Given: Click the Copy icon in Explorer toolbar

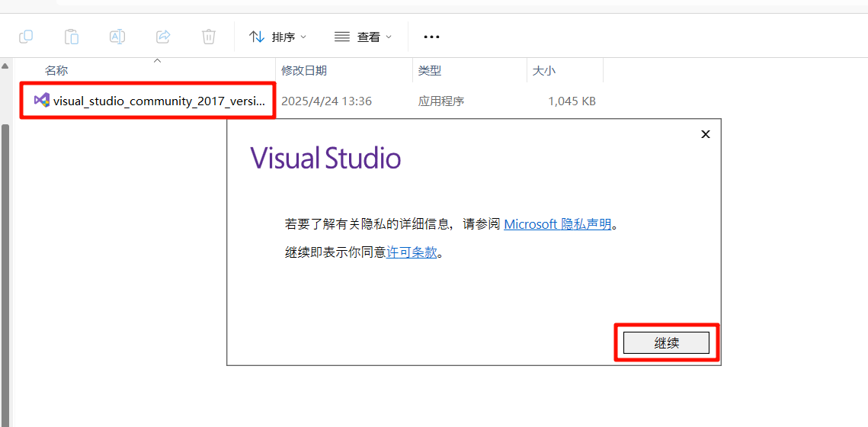Looking at the screenshot, I should click(26, 37).
